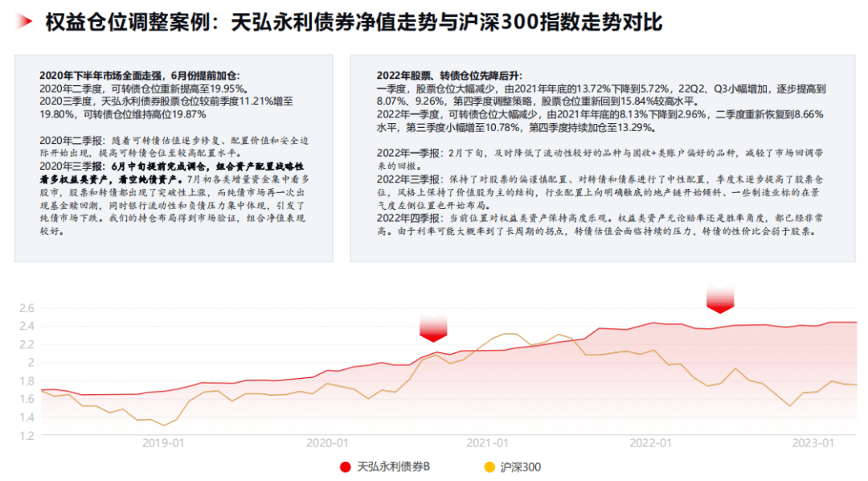This screenshot has height=481, width=868.
Task: Click the 2023-01 x-axis label
Action: [x=813, y=442]
